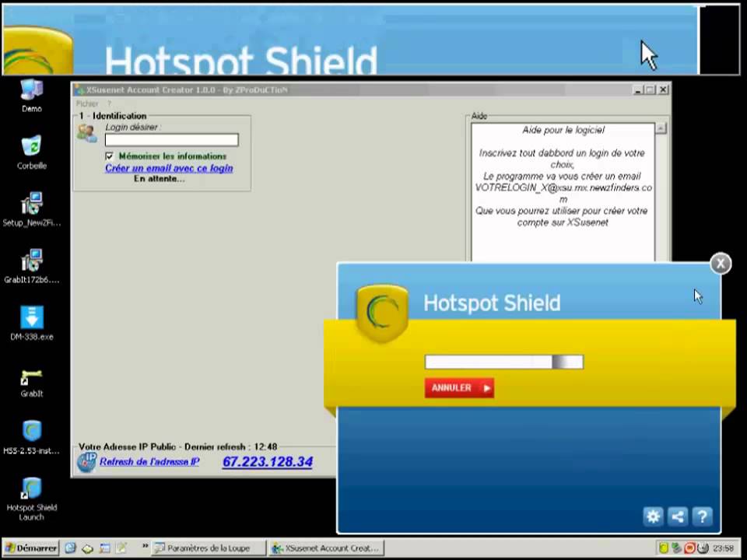Click Refresh de l'adresse IP link
This screenshot has height=560, width=747.
point(149,461)
